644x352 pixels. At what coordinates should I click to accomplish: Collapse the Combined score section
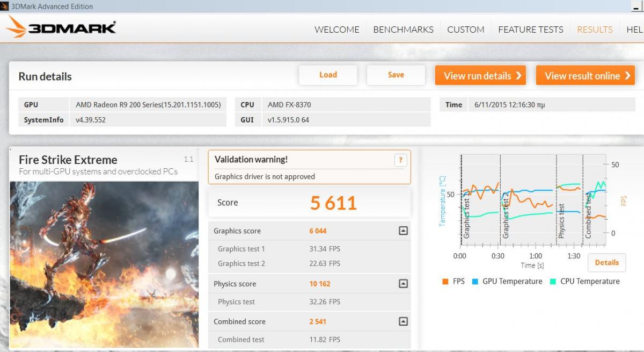[x=403, y=321]
